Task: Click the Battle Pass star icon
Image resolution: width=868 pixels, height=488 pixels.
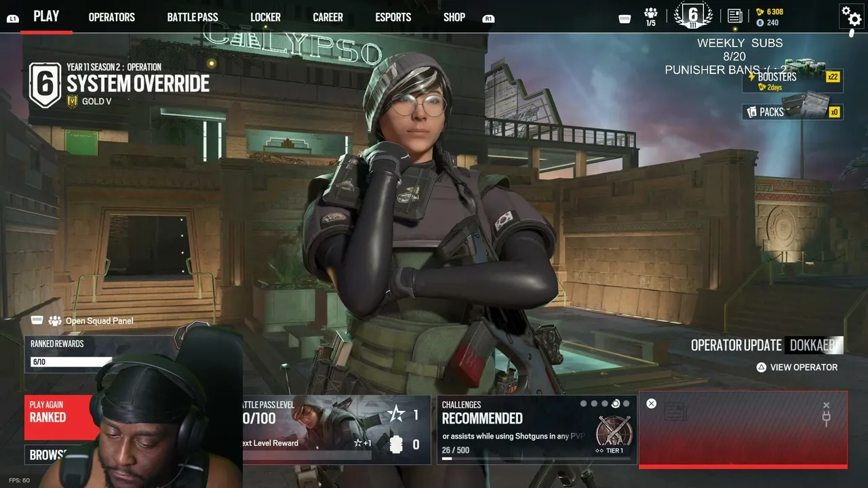Action: (395, 415)
